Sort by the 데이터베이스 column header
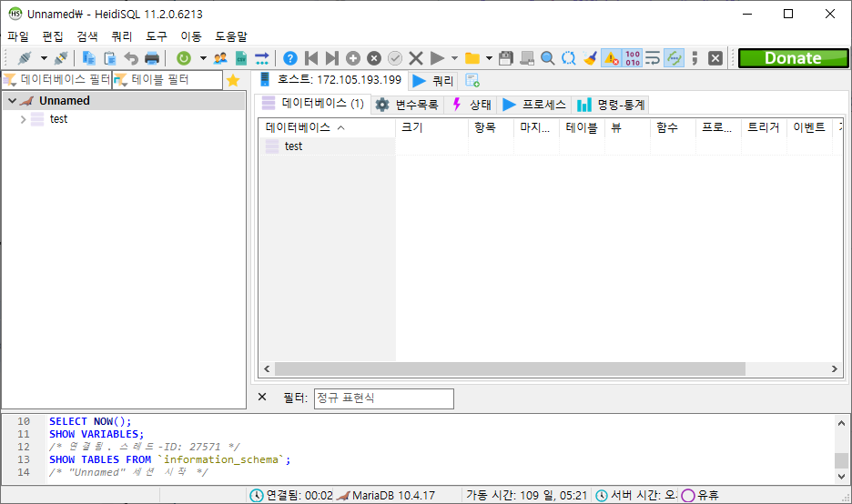 pos(327,127)
